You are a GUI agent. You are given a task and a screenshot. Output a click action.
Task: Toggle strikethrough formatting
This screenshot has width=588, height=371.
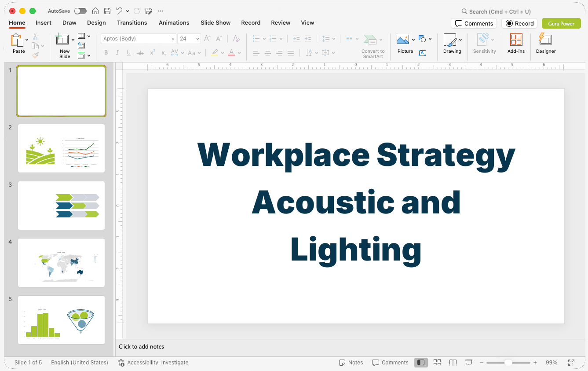pyautogui.click(x=140, y=53)
